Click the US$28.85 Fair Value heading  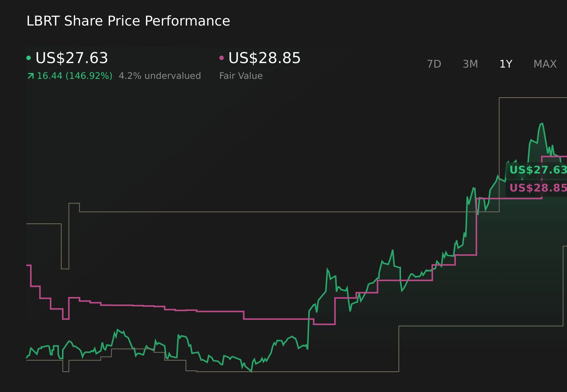tap(264, 58)
